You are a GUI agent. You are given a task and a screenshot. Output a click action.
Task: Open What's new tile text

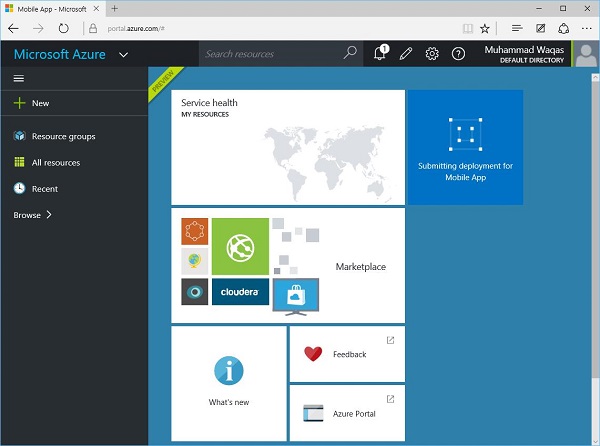pyautogui.click(x=229, y=402)
